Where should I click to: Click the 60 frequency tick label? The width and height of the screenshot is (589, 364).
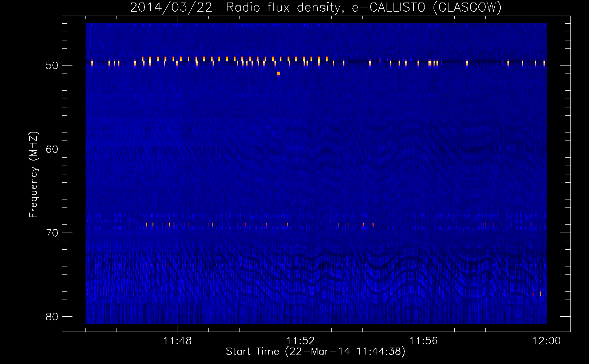(52, 149)
